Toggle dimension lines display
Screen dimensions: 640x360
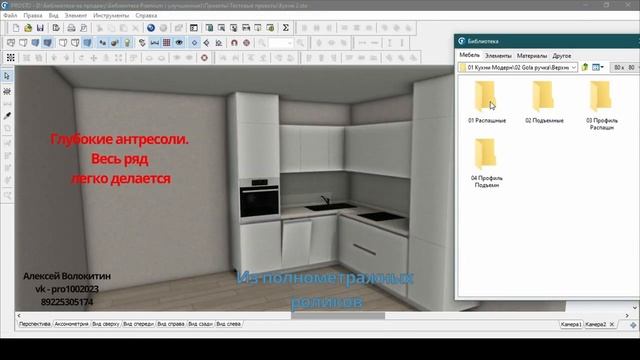click(x=154, y=43)
